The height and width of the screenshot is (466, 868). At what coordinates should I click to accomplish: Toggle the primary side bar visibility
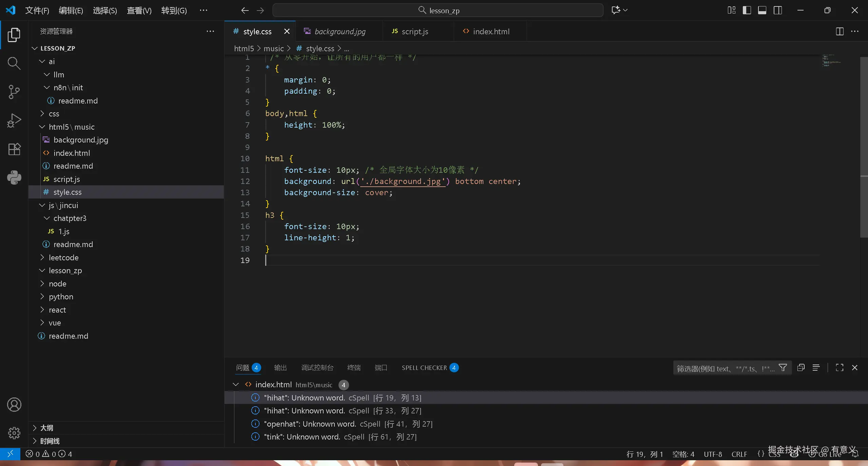click(x=747, y=10)
